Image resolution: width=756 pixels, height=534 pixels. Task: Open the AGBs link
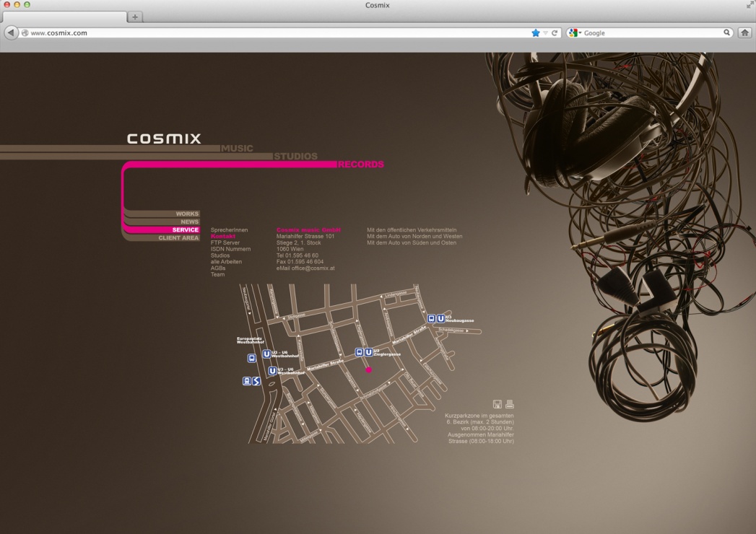218,268
